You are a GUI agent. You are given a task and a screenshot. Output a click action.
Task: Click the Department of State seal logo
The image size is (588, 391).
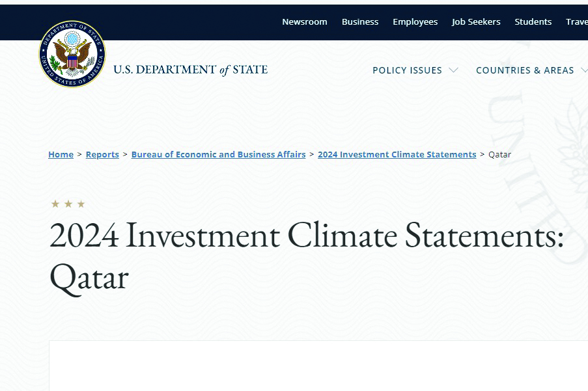(72, 54)
